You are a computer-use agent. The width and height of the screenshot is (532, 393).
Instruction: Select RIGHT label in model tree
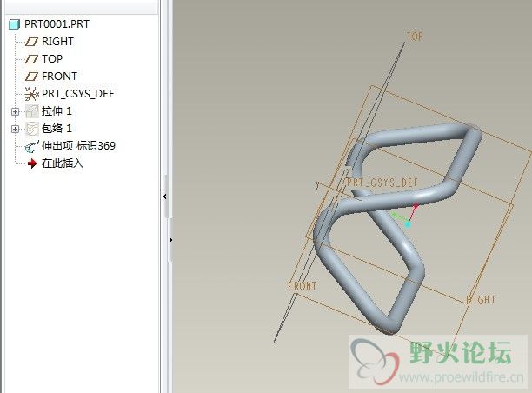tap(57, 42)
